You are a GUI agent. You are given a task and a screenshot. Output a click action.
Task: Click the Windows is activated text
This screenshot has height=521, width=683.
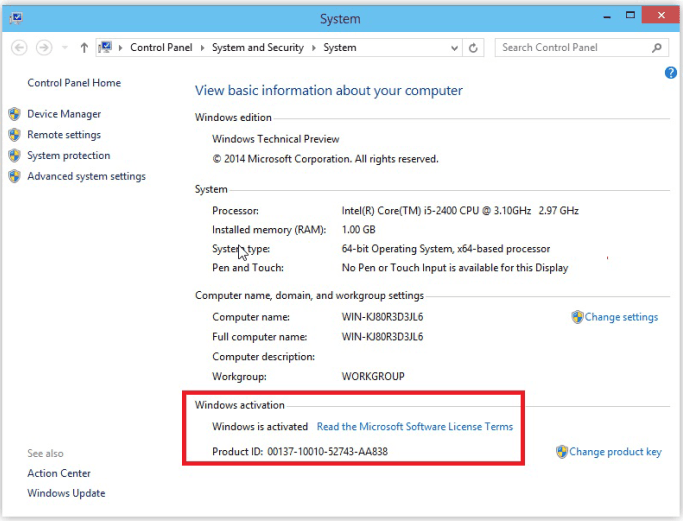260,426
